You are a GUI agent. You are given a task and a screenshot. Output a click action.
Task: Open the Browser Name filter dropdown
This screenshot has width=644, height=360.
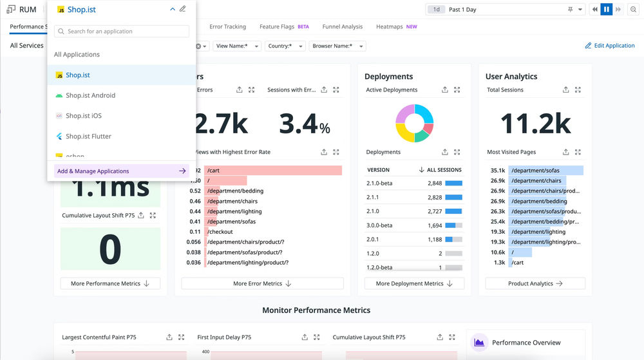pyautogui.click(x=337, y=46)
